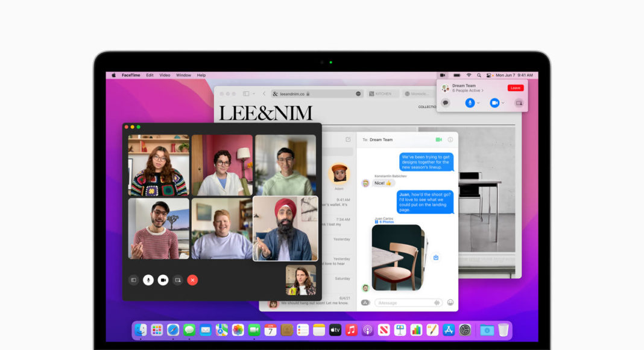Compose a new message in Messages
Screen dimensions: 644x350
(348, 139)
